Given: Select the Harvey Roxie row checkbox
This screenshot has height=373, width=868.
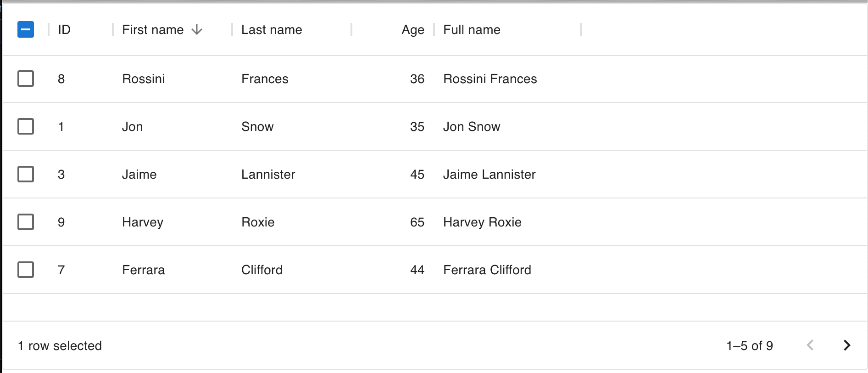Looking at the screenshot, I should coord(26,222).
